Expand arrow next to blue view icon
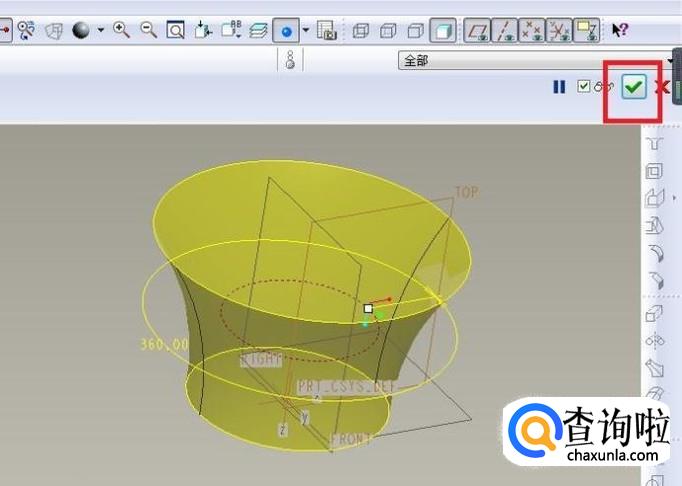This screenshot has width=682, height=486. point(306,30)
